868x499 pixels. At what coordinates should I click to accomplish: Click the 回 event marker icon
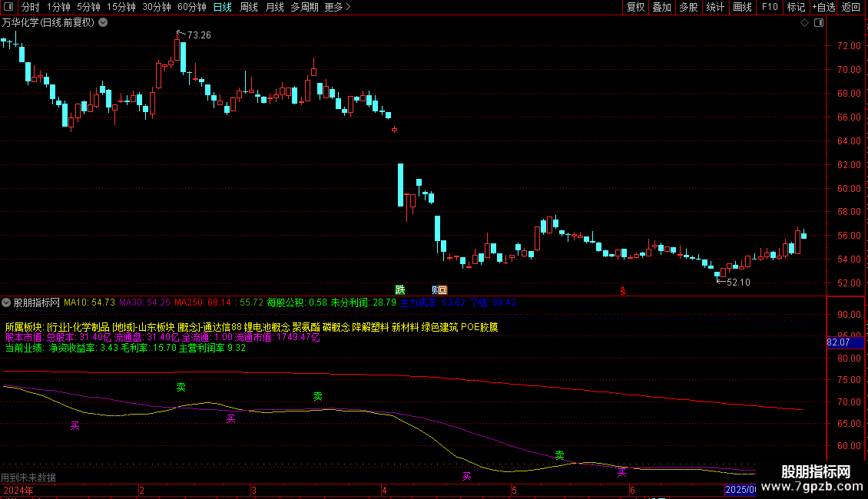(x=443, y=290)
